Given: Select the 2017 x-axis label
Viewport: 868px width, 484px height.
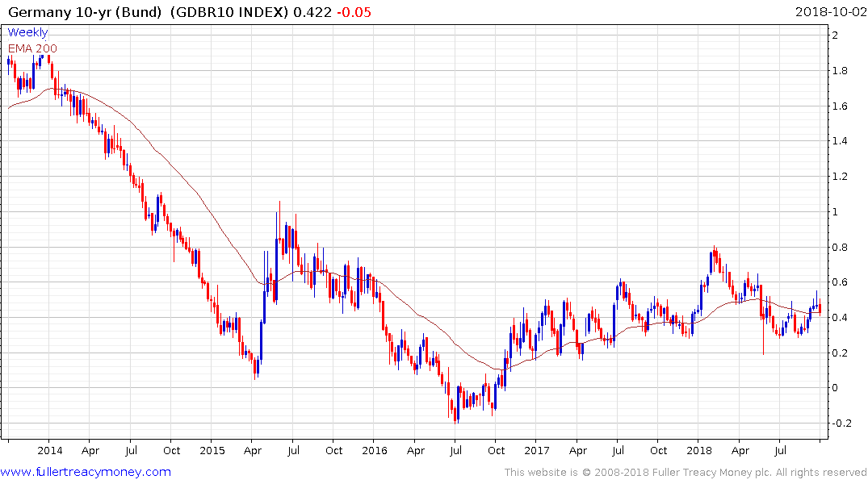Looking at the screenshot, I should click(x=537, y=451).
